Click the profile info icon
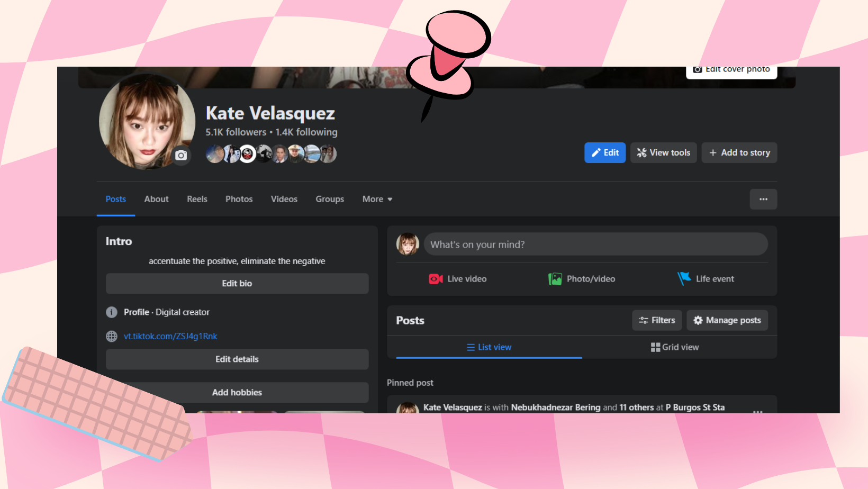 click(x=112, y=312)
